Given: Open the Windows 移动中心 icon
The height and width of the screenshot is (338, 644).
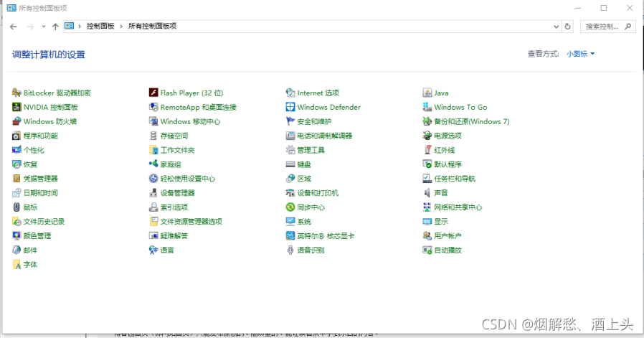Looking at the screenshot, I should [153, 121].
